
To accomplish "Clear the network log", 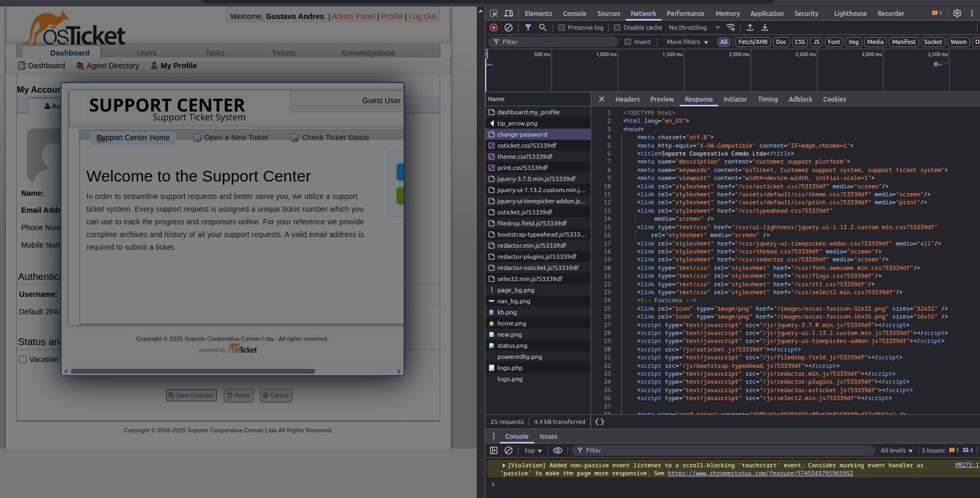I will [x=509, y=28].
